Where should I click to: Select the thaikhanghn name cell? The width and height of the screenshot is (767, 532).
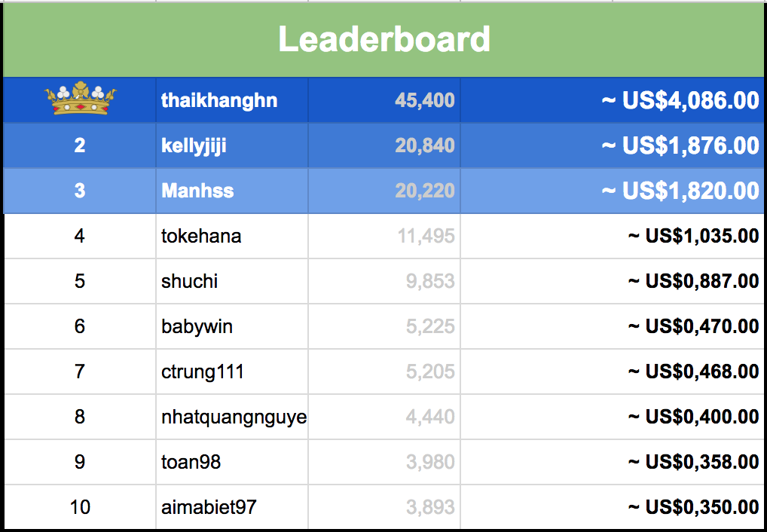click(x=219, y=100)
